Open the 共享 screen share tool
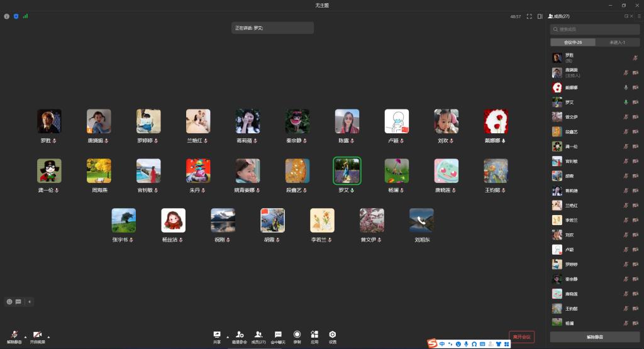 click(217, 335)
